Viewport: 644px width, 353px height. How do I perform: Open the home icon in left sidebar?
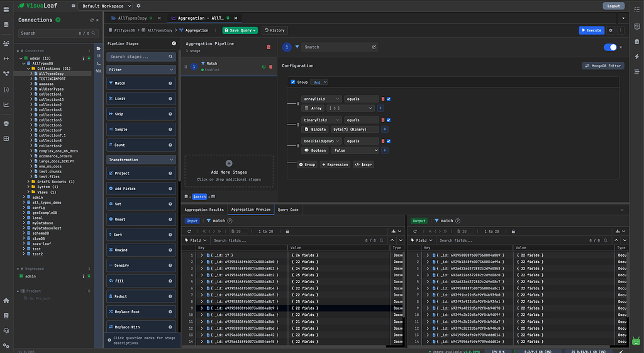click(x=6, y=301)
